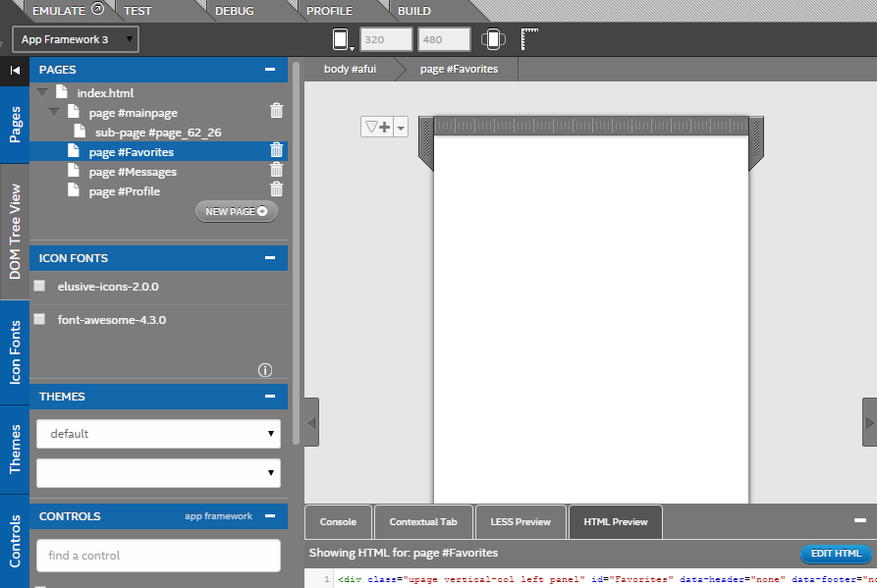Select page #Profile in tree

click(124, 191)
